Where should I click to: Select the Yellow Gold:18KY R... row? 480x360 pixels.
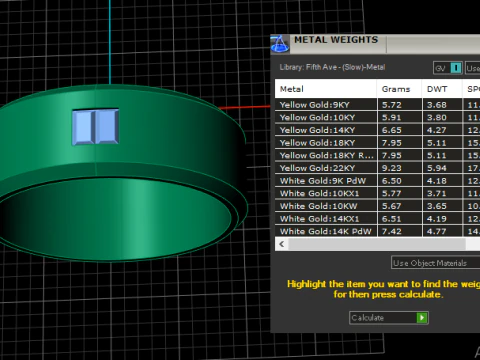pyautogui.click(x=377, y=155)
